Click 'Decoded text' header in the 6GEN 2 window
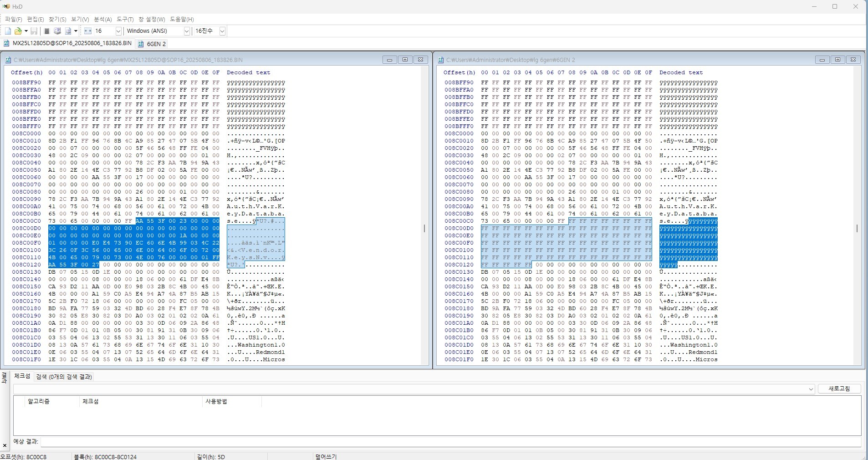 (681, 72)
